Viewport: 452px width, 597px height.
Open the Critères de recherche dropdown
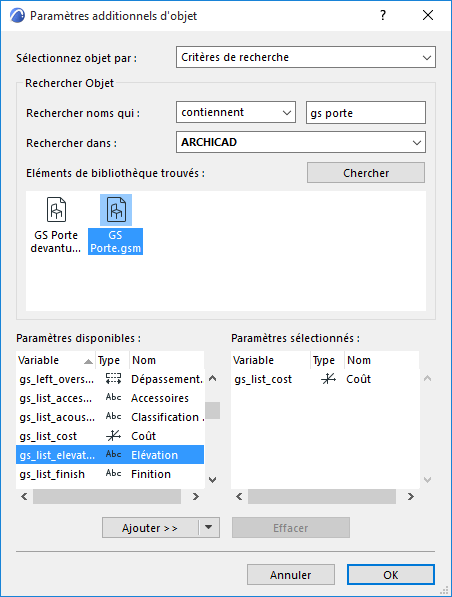[x=306, y=57]
